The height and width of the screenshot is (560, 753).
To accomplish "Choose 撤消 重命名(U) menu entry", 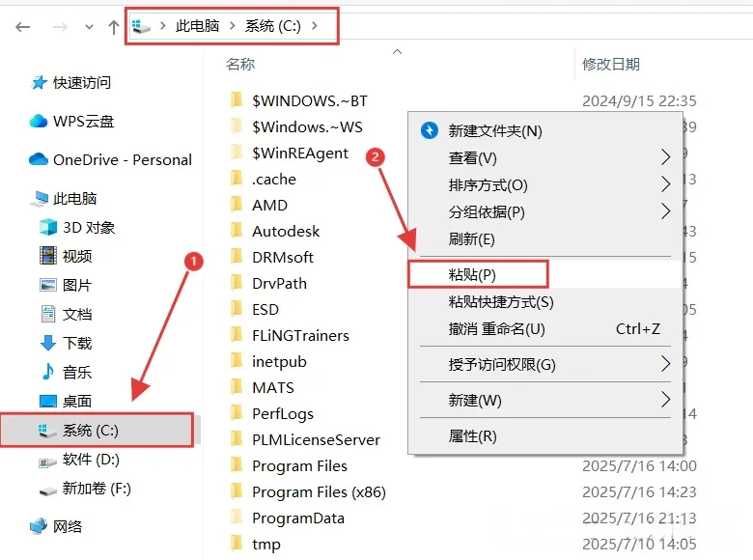I will 545,329.
